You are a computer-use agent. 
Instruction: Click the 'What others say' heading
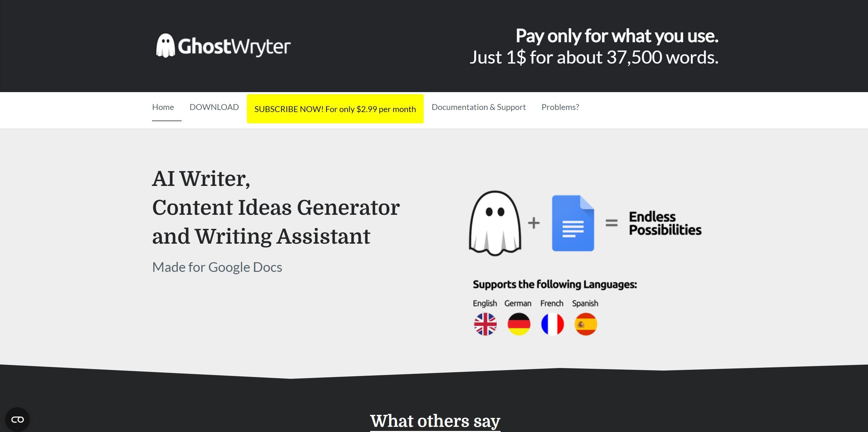435,421
